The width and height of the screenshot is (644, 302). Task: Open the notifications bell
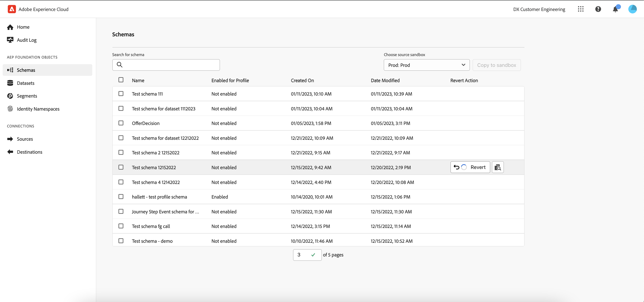pos(615,9)
